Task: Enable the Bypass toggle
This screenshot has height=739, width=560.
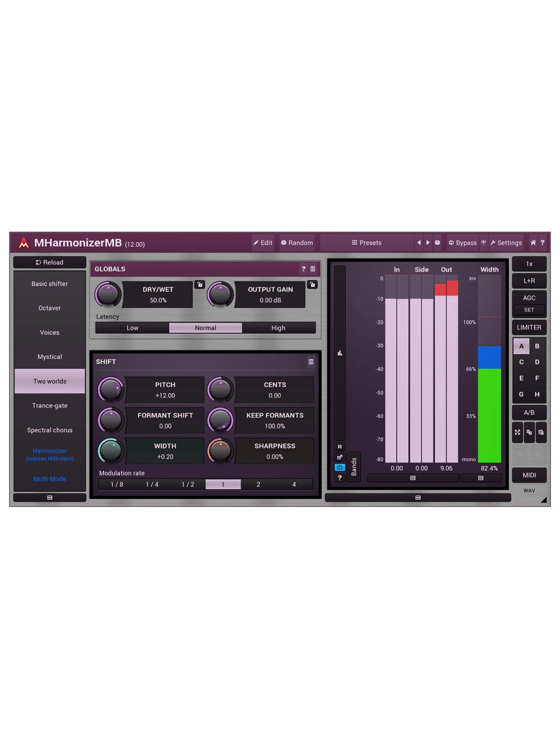Action: coord(463,242)
